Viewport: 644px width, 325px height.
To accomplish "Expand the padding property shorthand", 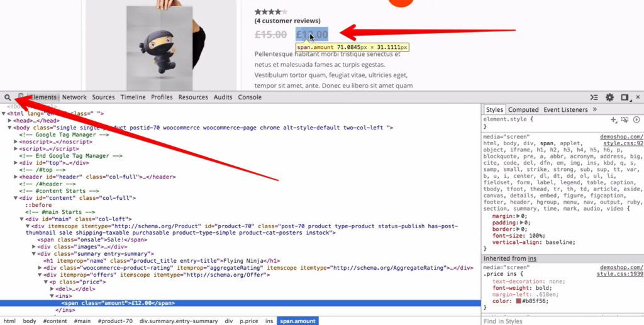I will (521, 223).
